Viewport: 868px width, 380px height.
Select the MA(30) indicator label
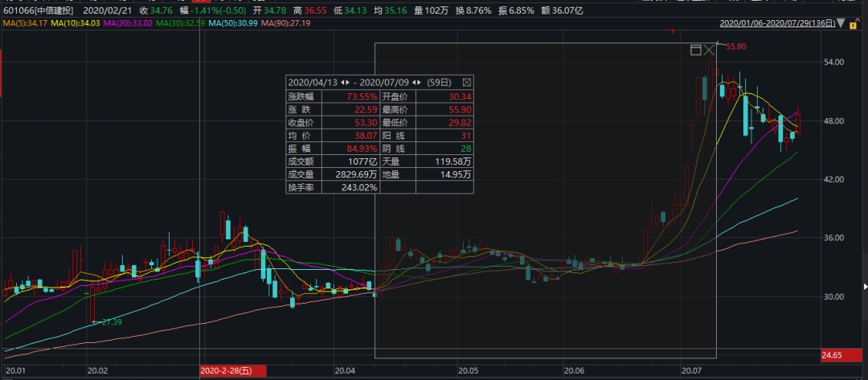[183, 22]
